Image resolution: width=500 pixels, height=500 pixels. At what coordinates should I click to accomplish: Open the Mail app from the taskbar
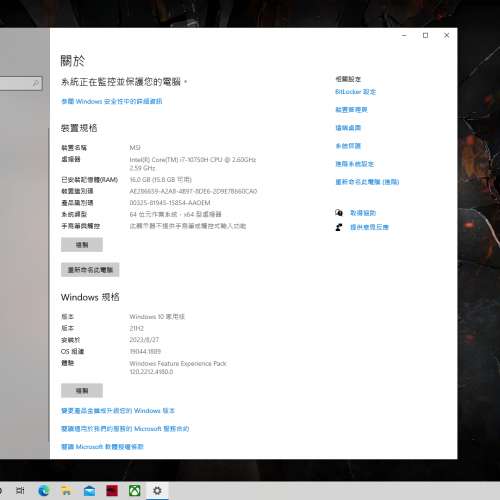[89, 491]
